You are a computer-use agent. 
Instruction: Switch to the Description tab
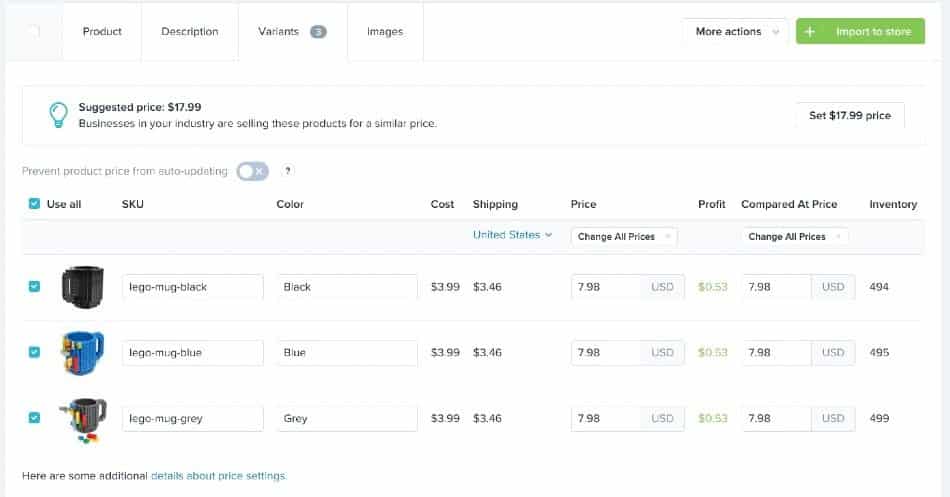[x=189, y=32]
